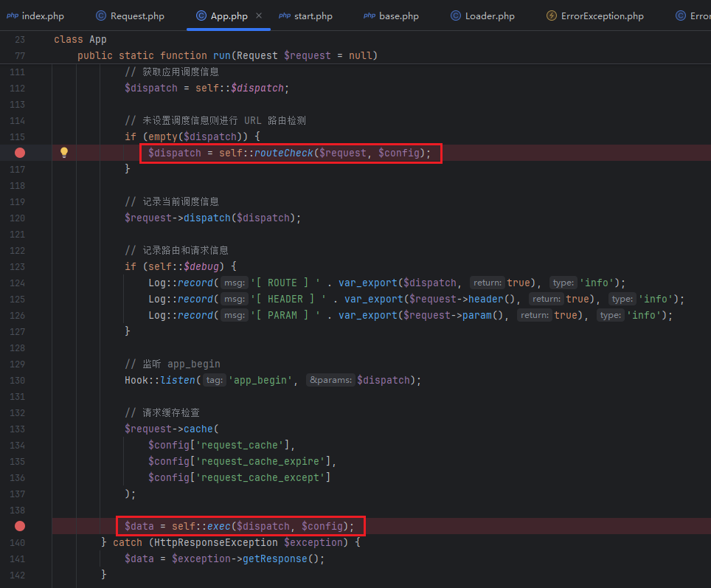Click '$request->param()' call on line 126
The image size is (711, 588).
click(x=453, y=315)
